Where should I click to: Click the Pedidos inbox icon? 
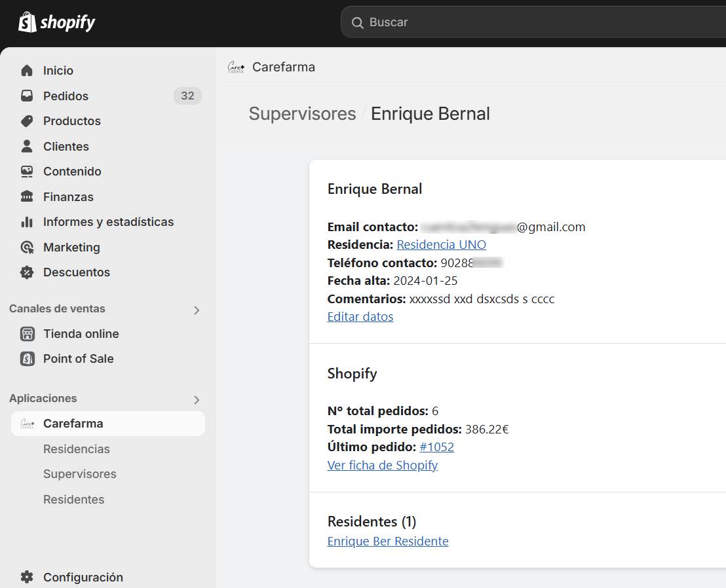click(27, 96)
